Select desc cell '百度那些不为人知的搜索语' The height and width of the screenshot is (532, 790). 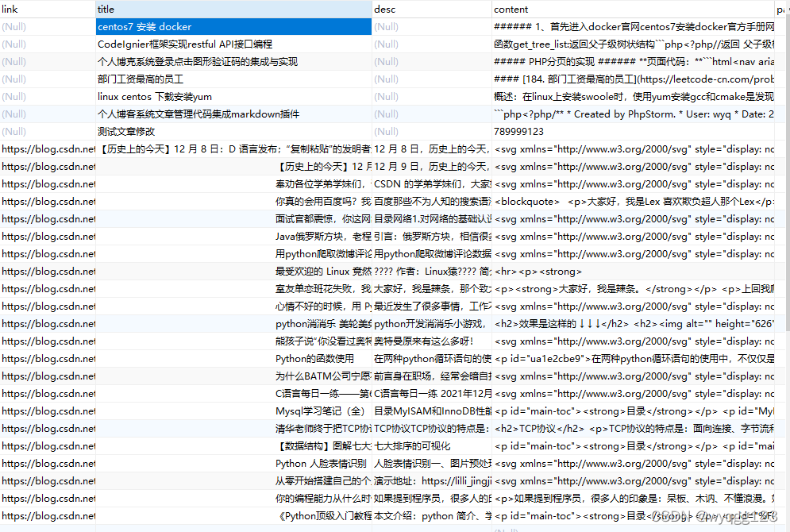click(x=432, y=202)
